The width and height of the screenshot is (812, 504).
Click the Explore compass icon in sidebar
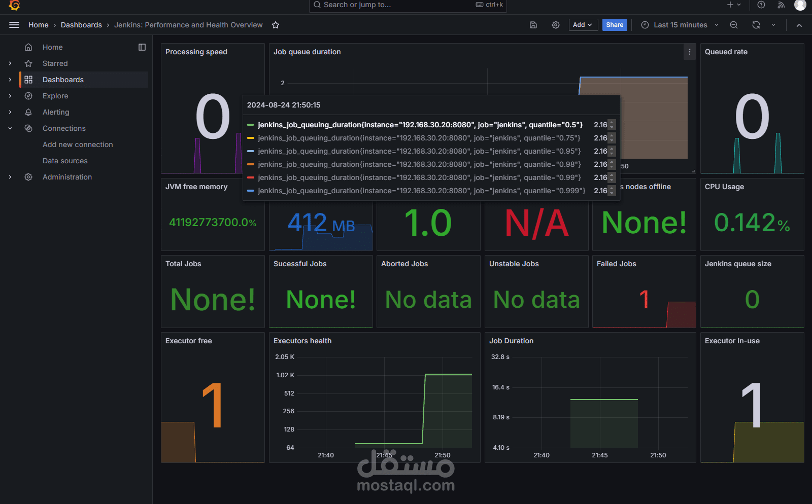[x=28, y=96]
